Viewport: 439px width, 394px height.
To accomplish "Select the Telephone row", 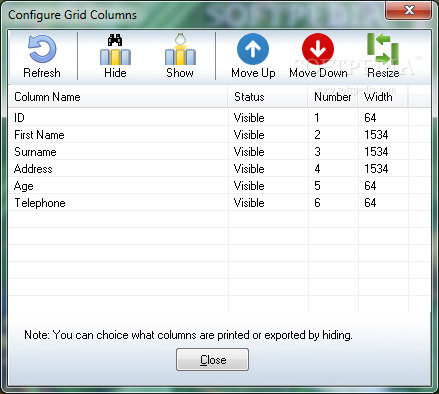I will (x=219, y=203).
